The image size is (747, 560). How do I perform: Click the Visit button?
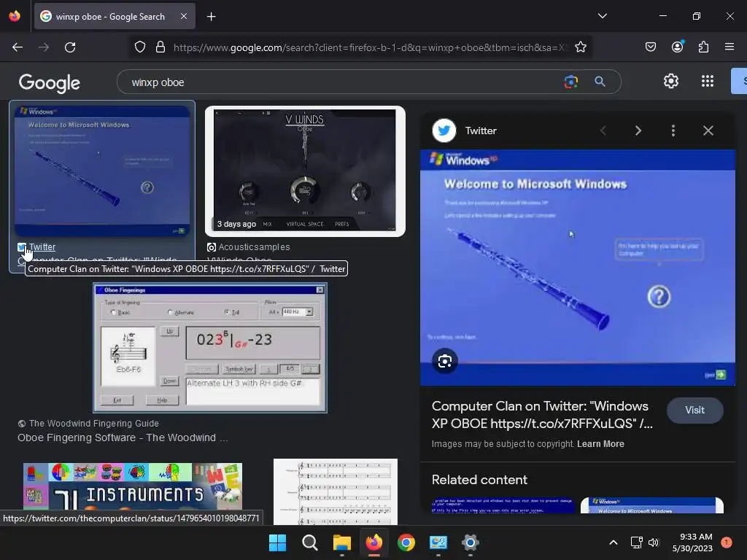point(694,410)
